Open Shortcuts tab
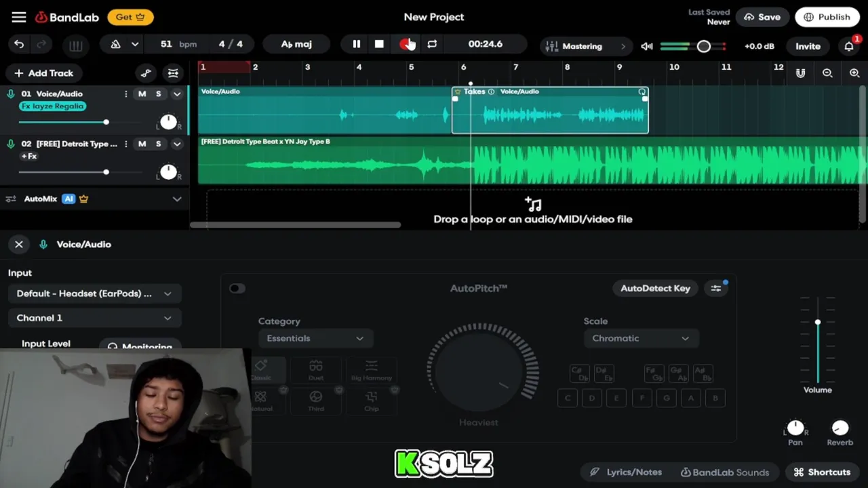Viewport: 868px width, 488px height. (822, 472)
